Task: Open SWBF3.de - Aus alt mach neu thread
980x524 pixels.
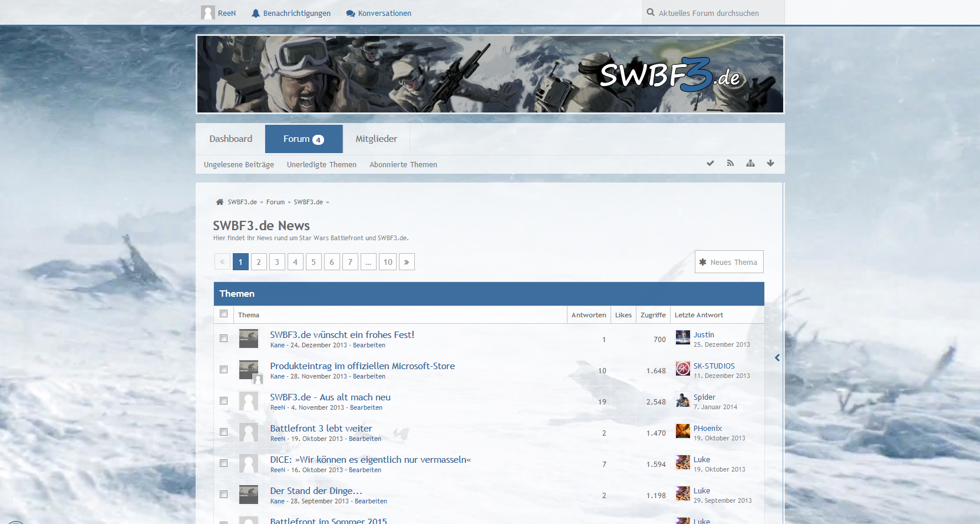Action: pyautogui.click(x=330, y=397)
